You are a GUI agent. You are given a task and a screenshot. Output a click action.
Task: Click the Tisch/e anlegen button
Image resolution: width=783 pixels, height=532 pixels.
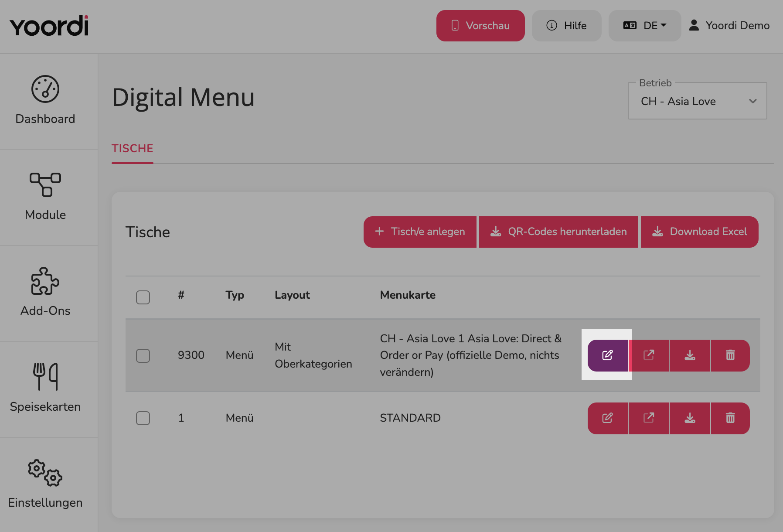(420, 232)
